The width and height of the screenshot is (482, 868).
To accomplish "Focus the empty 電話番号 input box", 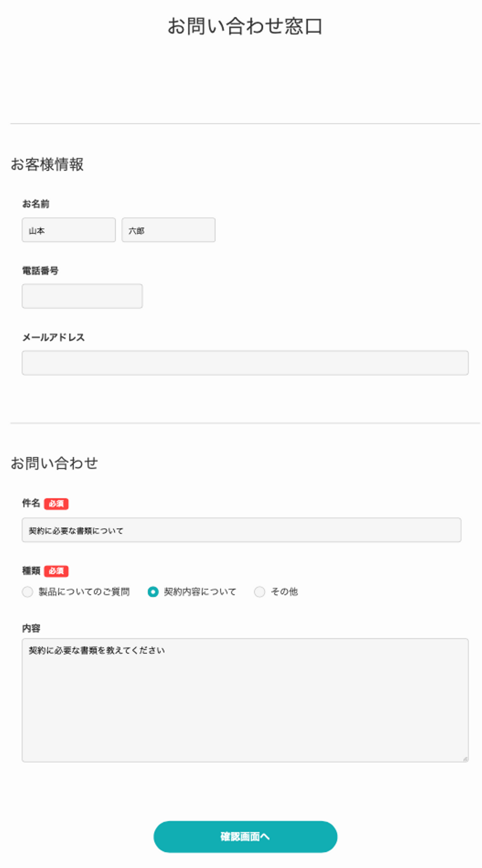I will pos(82,296).
